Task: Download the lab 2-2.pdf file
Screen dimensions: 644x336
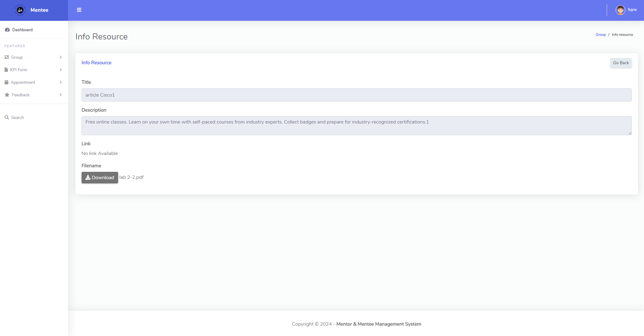Action: pos(100,178)
